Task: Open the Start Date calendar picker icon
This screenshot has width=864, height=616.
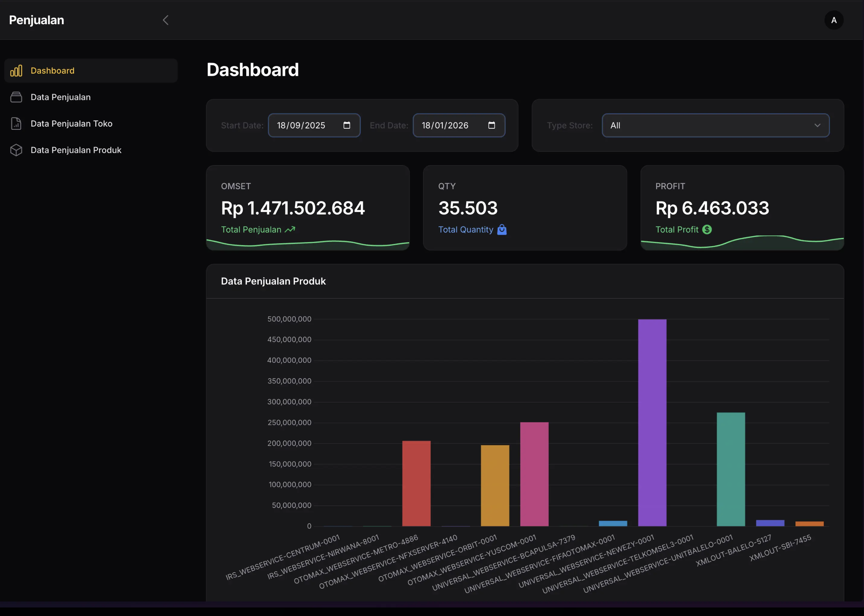Action: coord(347,125)
